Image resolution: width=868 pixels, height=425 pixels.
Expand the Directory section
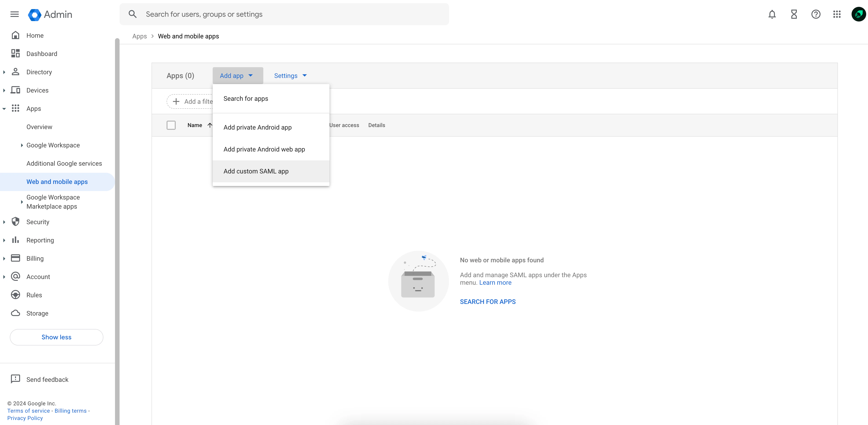[4, 72]
